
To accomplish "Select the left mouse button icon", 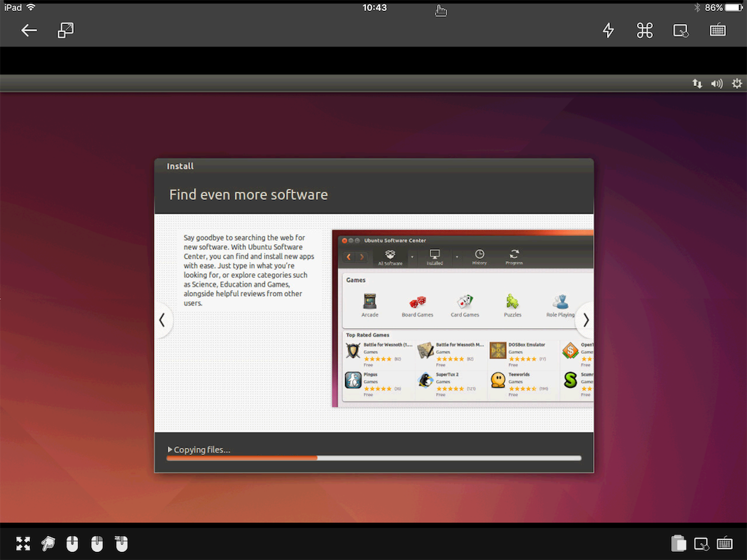I will click(72, 543).
